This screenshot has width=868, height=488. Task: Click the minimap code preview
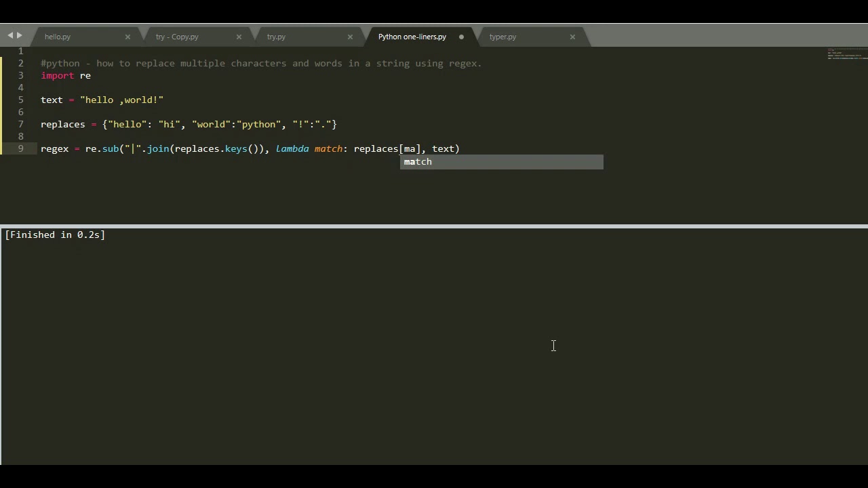tap(847, 54)
